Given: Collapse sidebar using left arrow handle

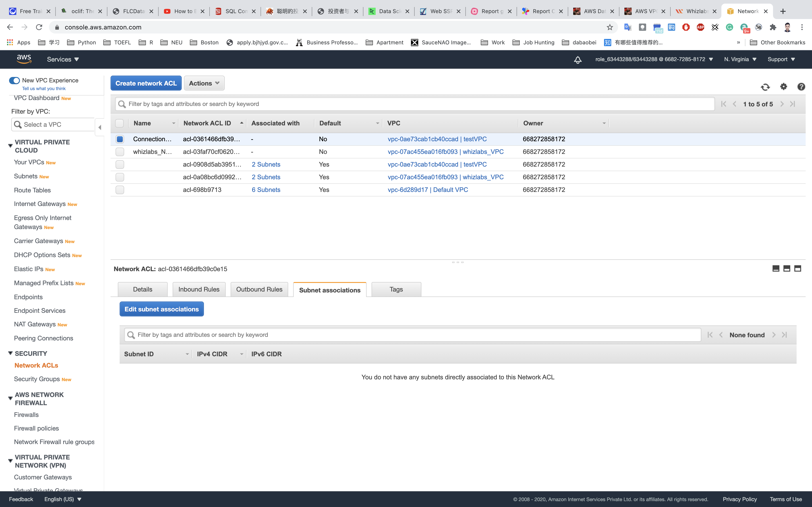Looking at the screenshot, I should coord(100,127).
